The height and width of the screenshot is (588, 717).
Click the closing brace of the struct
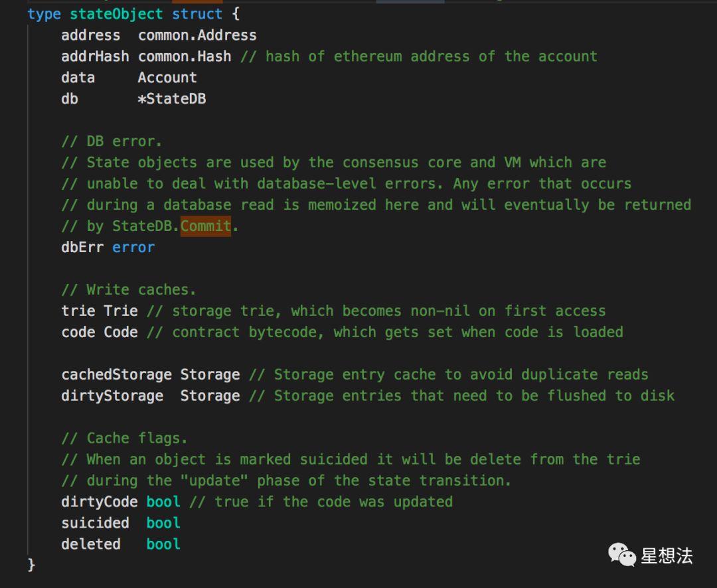[x=31, y=565]
